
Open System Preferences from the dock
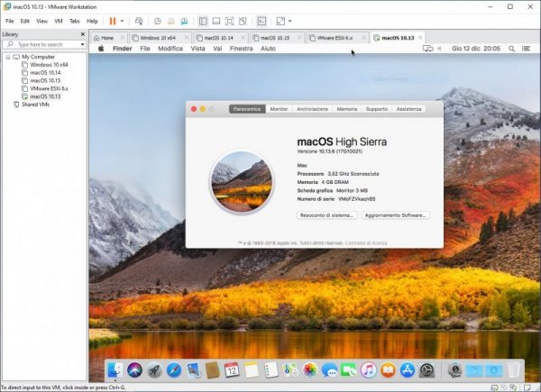click(427, 370)
